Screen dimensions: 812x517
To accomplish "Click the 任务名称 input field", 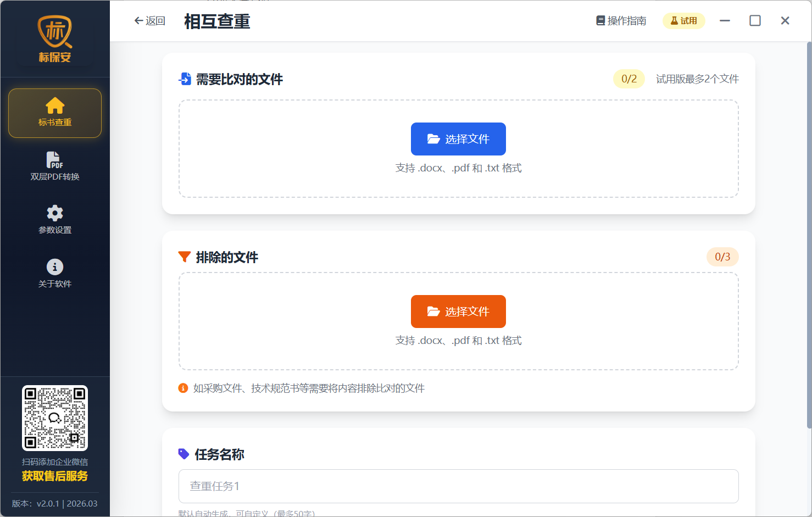I will click(458, 486).
